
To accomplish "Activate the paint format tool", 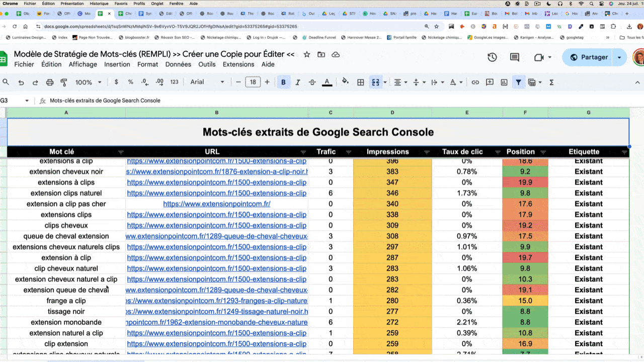I will pos(64,82).
